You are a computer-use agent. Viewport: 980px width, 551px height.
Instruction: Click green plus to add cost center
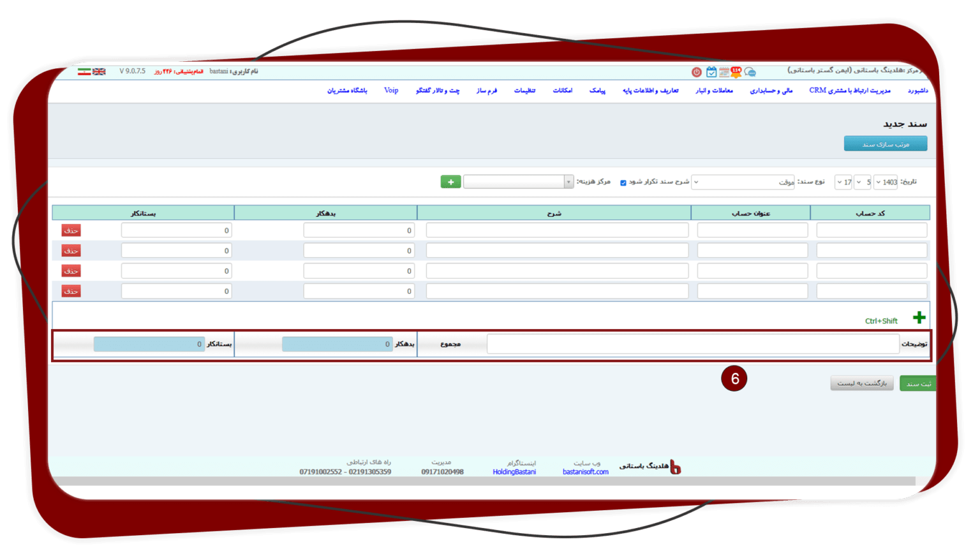point(450,182)
